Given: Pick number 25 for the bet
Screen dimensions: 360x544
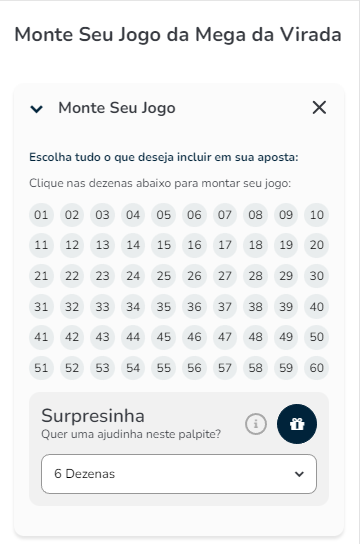Looking at the screenshot, I should point(164,276).
